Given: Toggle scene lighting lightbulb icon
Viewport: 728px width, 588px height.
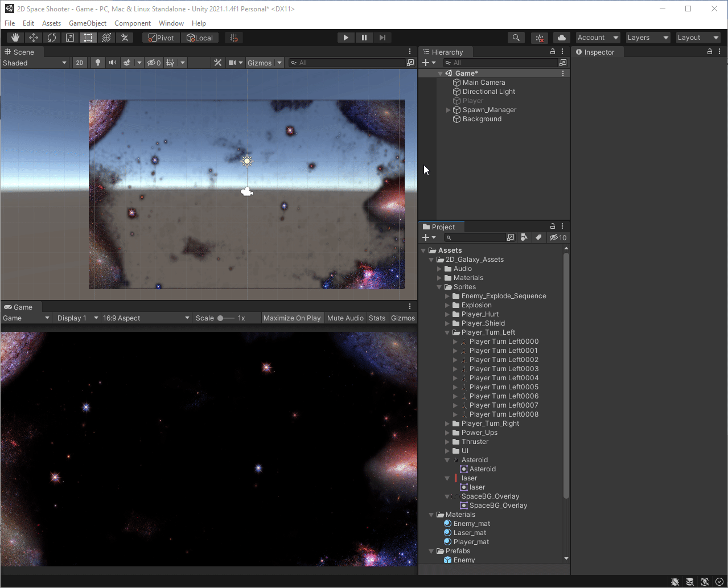Looking at the screenshot, I should point(98,63).
